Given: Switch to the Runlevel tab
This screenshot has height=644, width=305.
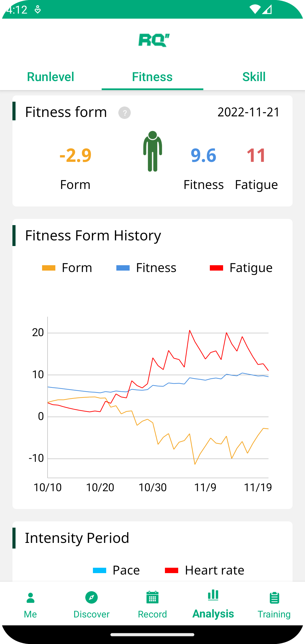Looking at the screenshot, I should click(51, 77).
